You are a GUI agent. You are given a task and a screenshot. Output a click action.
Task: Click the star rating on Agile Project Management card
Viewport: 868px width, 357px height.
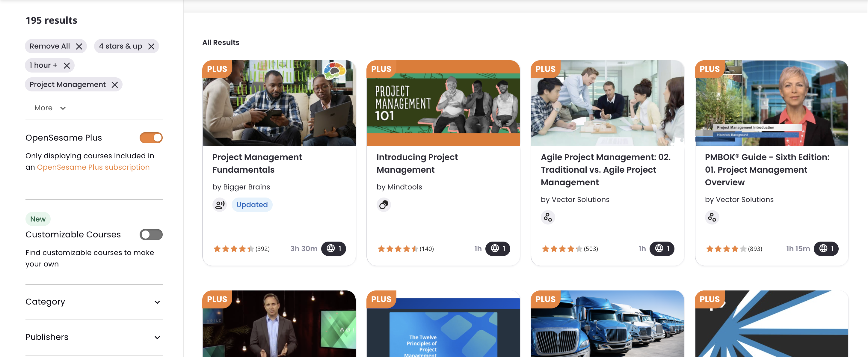(x=562, y=249)
